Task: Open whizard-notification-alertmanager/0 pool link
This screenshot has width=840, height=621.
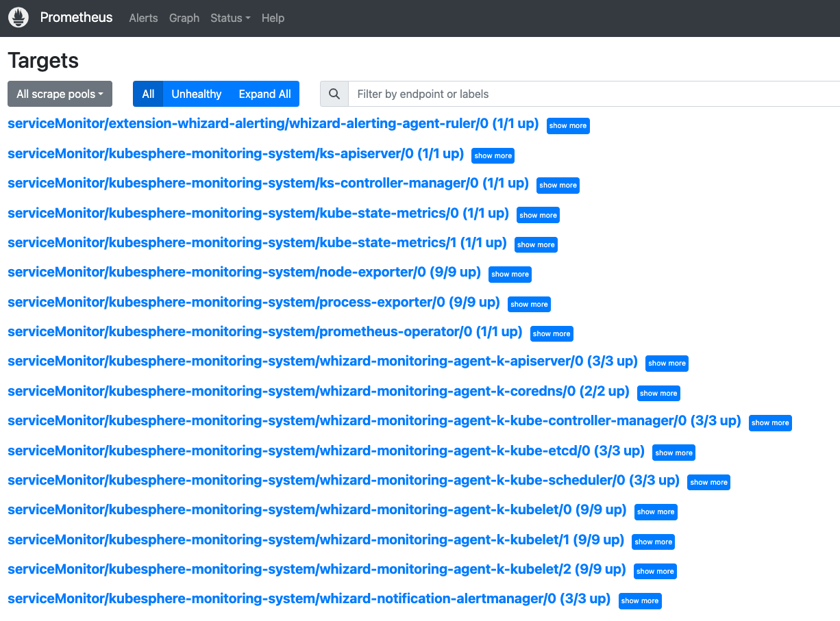Action: tap(309, 599)
